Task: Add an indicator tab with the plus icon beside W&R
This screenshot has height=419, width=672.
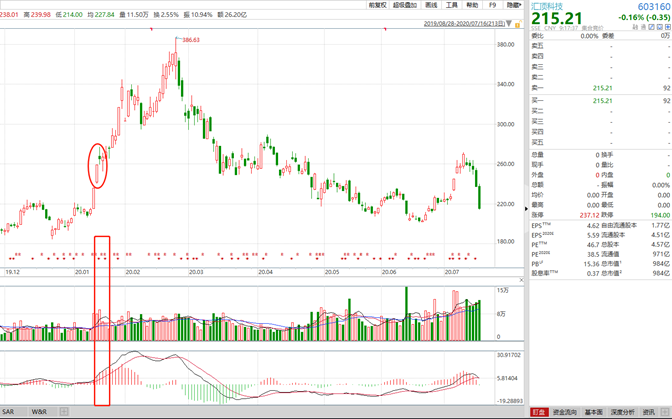Action: [x=64, y=412]
